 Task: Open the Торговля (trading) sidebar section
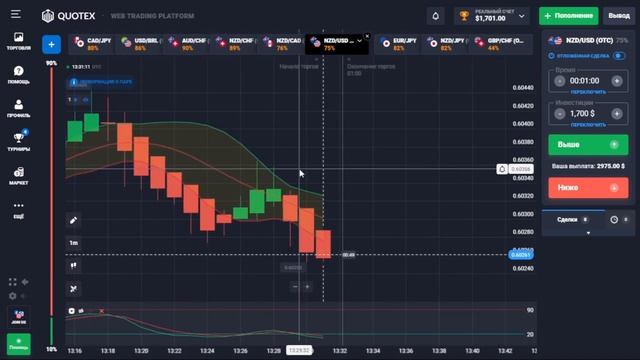[18, 41]
